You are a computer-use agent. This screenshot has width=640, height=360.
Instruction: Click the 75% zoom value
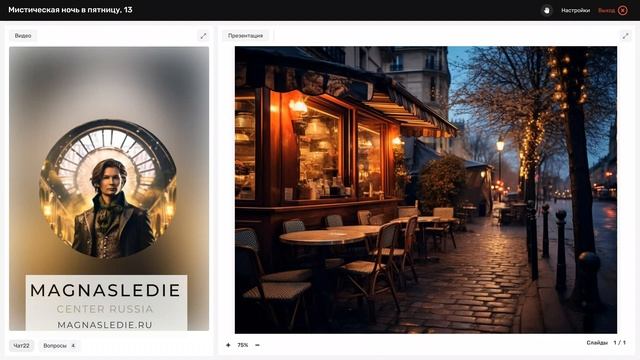coord(243,345)
